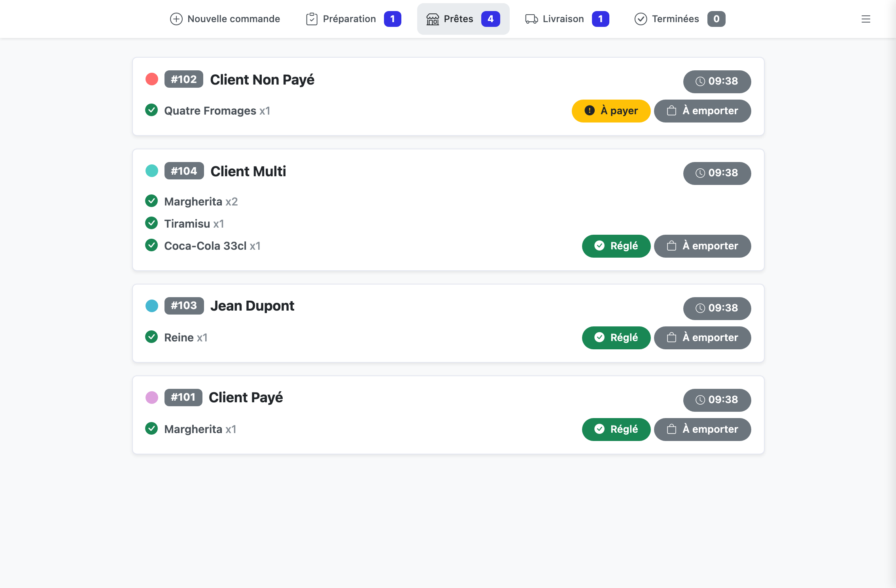The height and width of the screenshot is (588, 896).
Task: Click À emporter on Jean Dupont order
Action: pos(702,338)
